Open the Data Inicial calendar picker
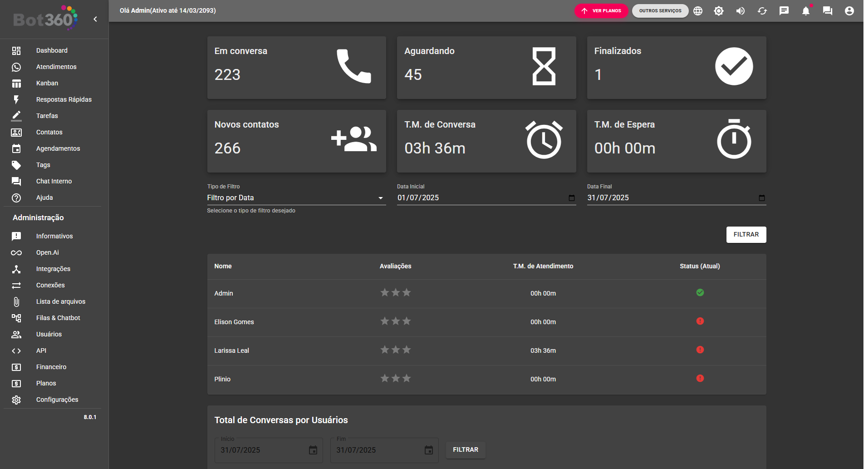 572,198
